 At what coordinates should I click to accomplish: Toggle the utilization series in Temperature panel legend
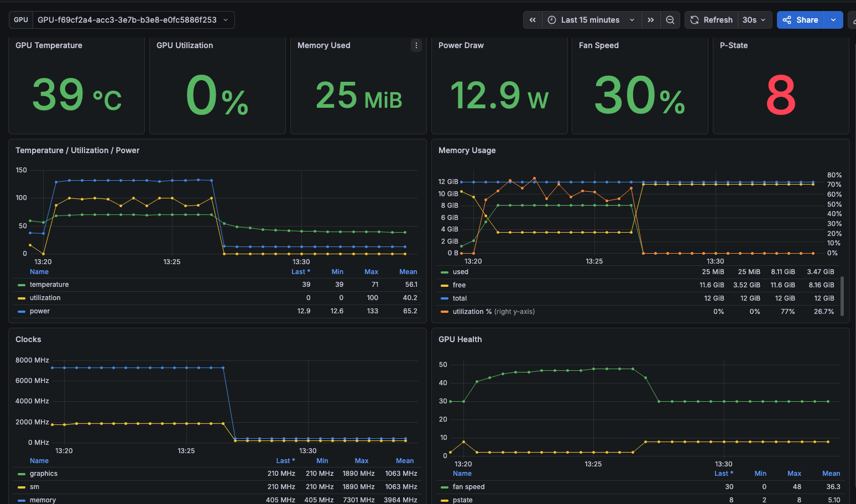45,298
